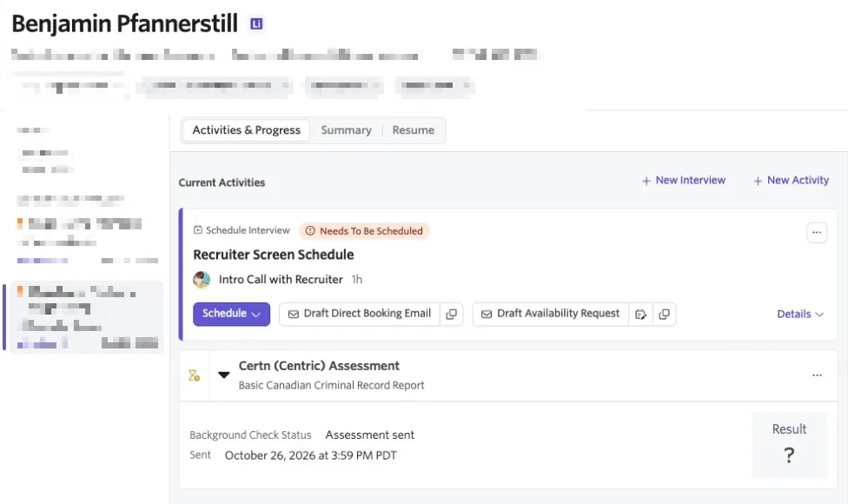Open the Summary tab

346,130
